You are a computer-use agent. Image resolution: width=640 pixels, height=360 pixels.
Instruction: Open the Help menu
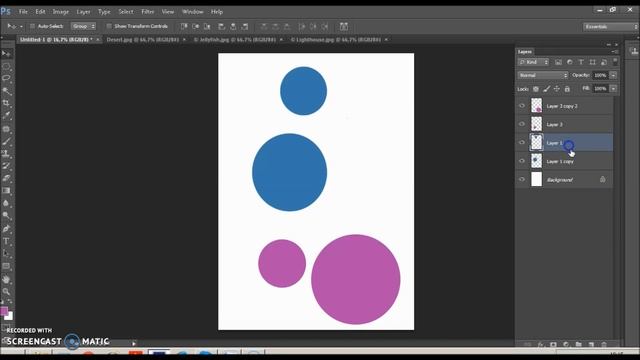pos(217,12)
